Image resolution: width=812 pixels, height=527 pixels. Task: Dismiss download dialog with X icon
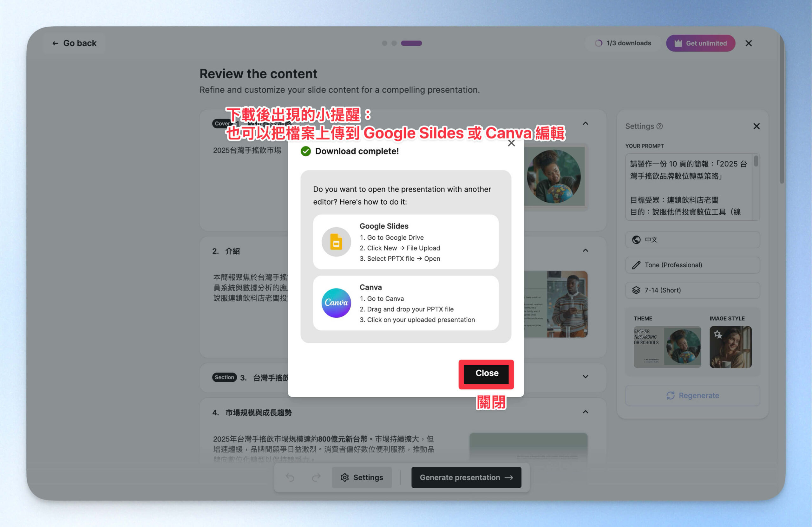511,143
